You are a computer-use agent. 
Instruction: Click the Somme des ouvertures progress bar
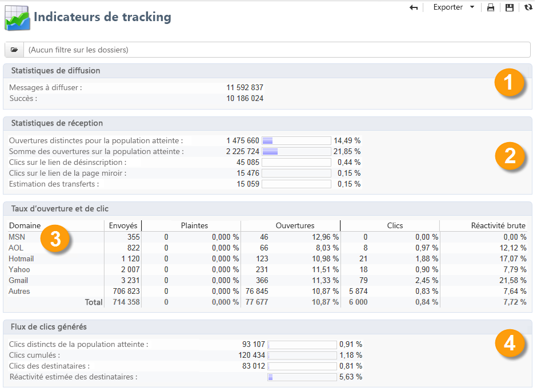point(296,151)
